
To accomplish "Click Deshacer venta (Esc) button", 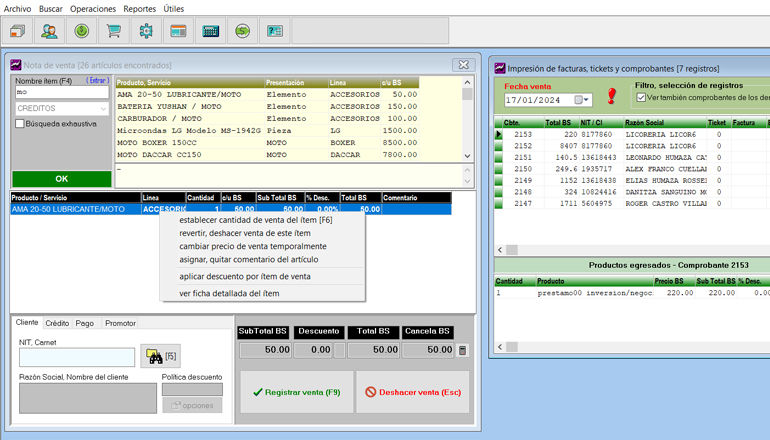I will tap(413, 392).
